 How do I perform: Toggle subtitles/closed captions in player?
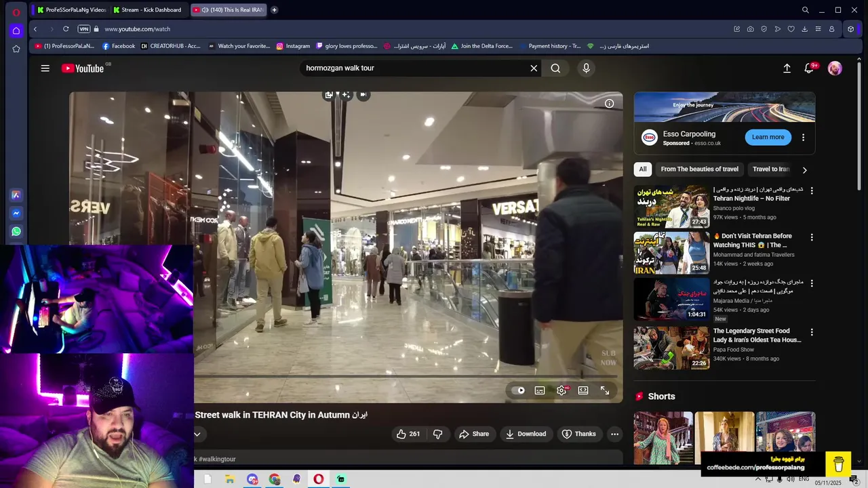tap(540, 390)
